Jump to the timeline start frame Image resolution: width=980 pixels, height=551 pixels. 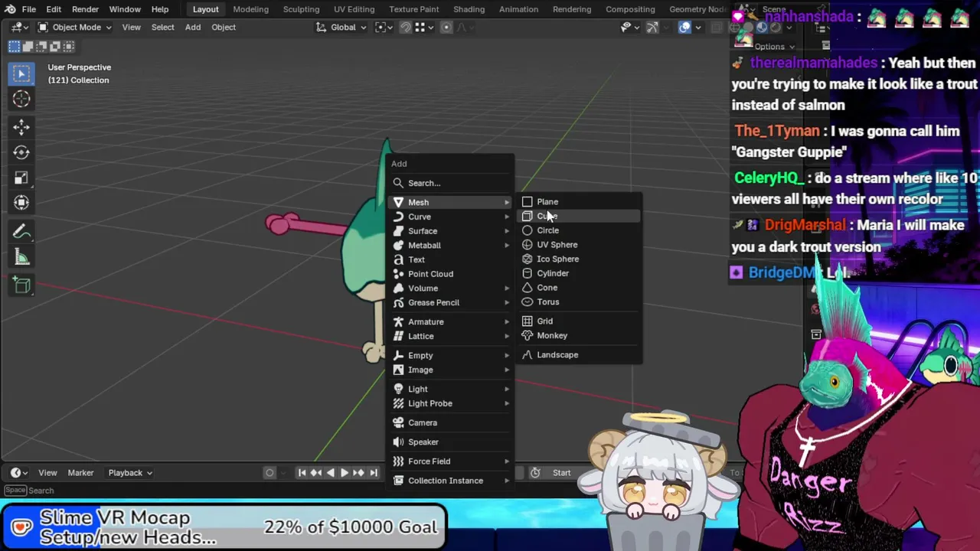pos(302,473)
